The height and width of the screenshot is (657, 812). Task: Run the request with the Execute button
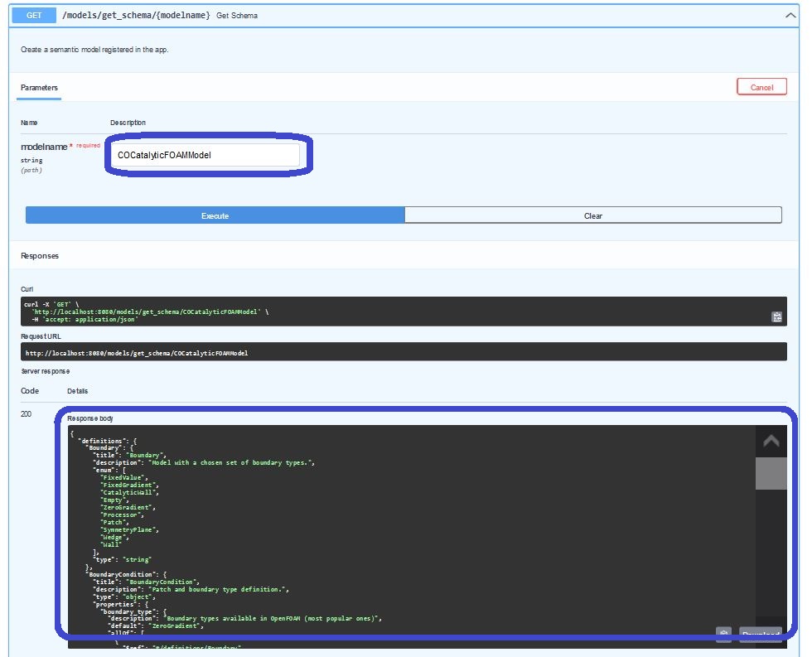215,215
